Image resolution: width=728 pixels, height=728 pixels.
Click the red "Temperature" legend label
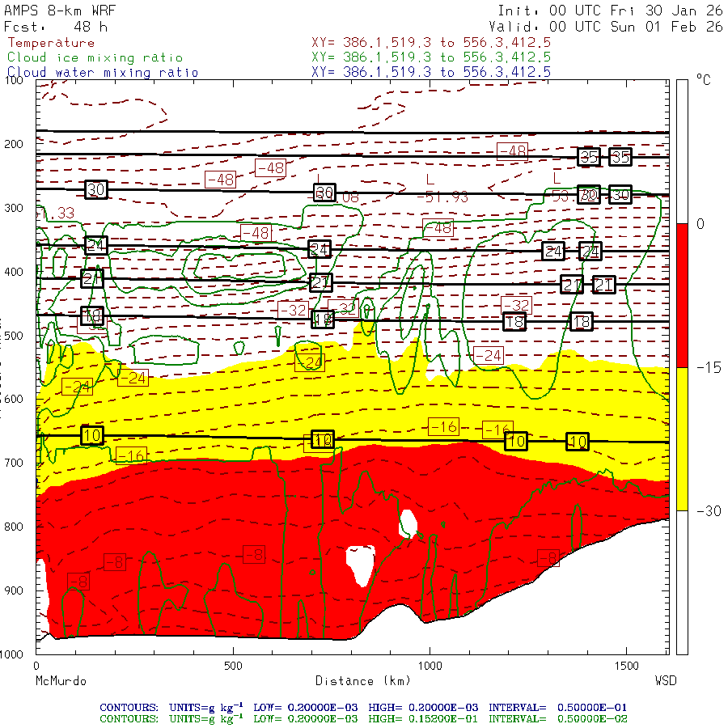coord(51,43)
